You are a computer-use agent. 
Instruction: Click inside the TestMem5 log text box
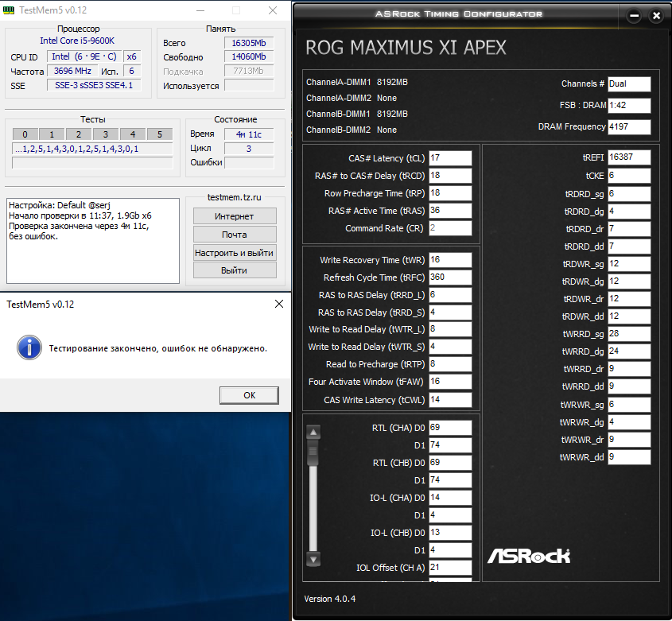93,240
